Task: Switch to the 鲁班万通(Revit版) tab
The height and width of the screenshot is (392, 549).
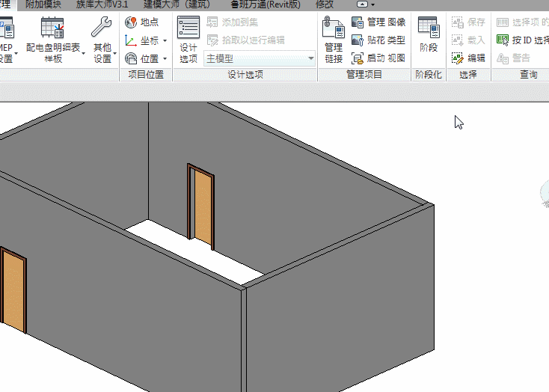Action: 266,4
